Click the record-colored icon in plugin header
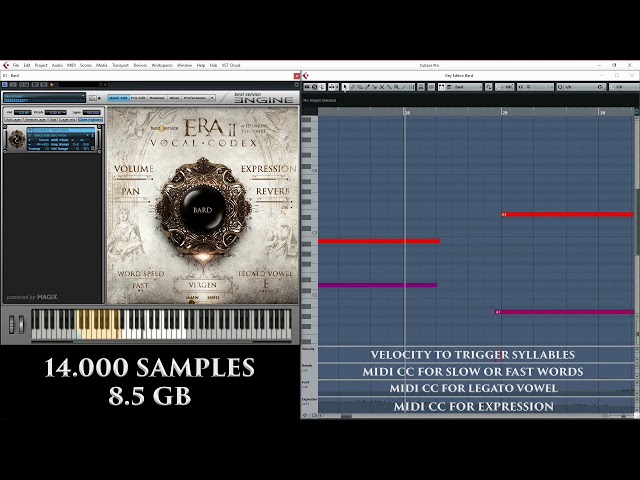640x480 pixels. click(52, 84)
